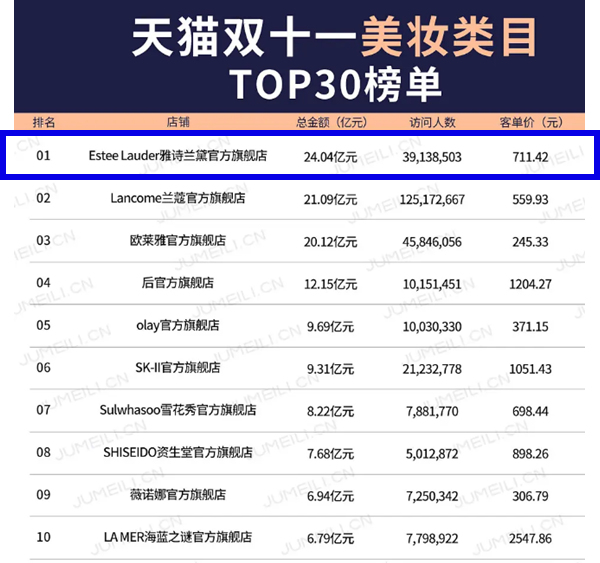Screen dimensions: 600x563
Task: Click rank number 05
Action: point(43,325)
